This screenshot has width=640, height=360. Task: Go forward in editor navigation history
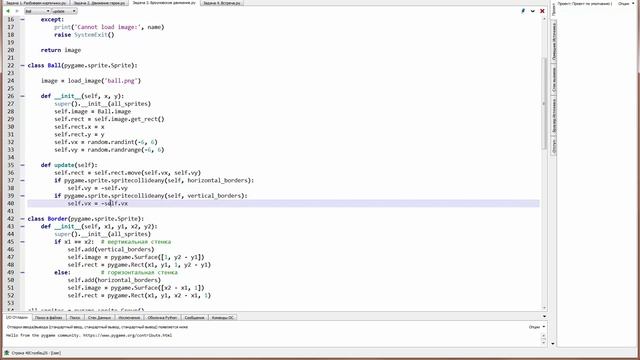pyautogui.click(x=17, y=11)
